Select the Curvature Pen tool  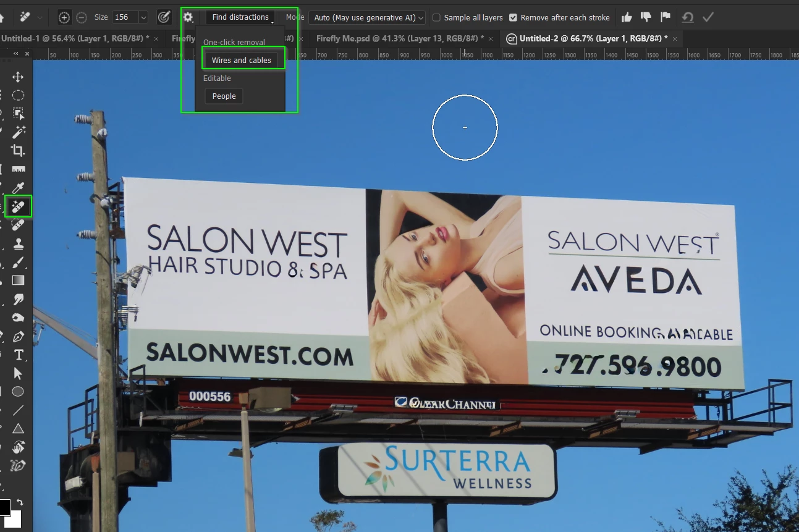pyautogui.click(x=18, y=465)
